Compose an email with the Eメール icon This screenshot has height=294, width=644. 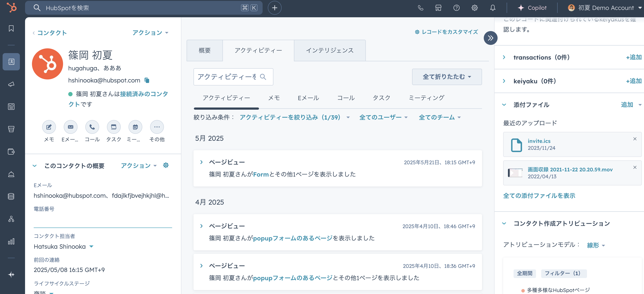(70, 127)
